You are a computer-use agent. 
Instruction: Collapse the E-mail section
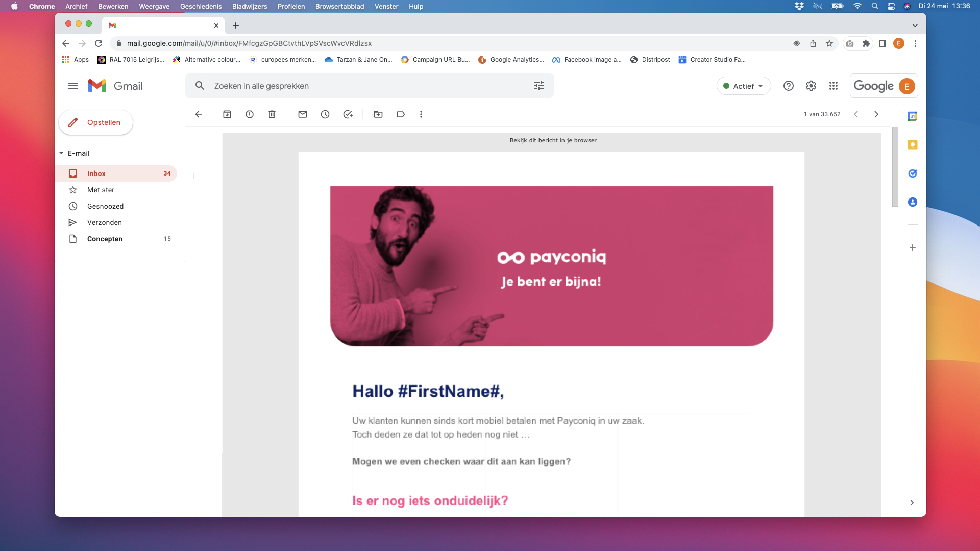point(61,153)
